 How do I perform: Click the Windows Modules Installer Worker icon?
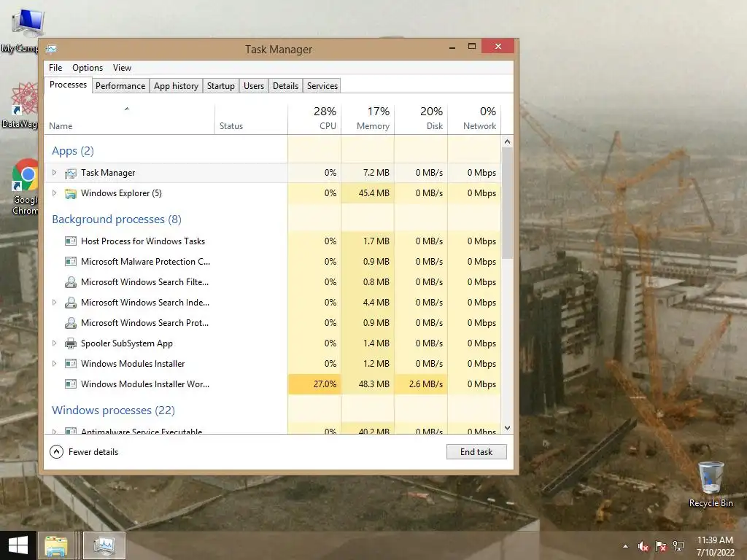pyautogui.click(x=71, y=384)
